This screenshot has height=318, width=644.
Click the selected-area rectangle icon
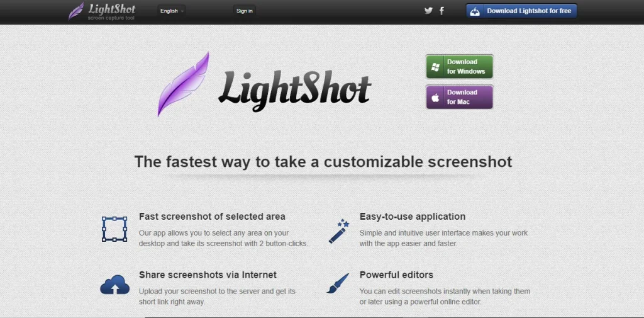(114, 229)
